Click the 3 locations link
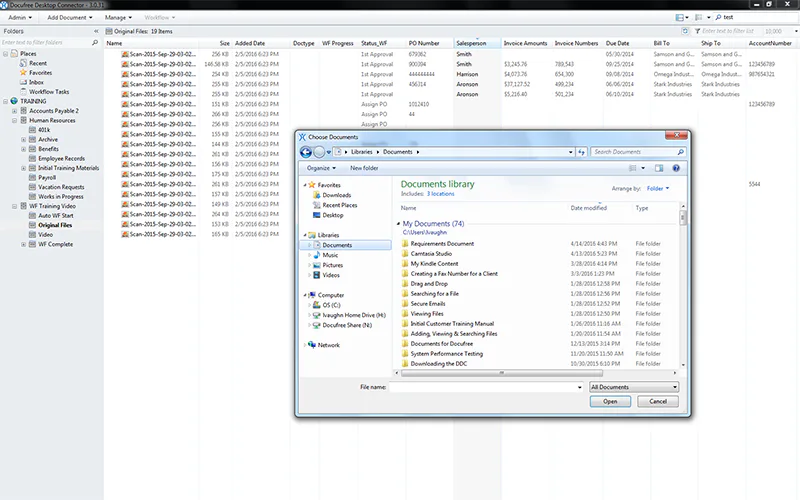This screenshot has width=800, height=500. 440,194
